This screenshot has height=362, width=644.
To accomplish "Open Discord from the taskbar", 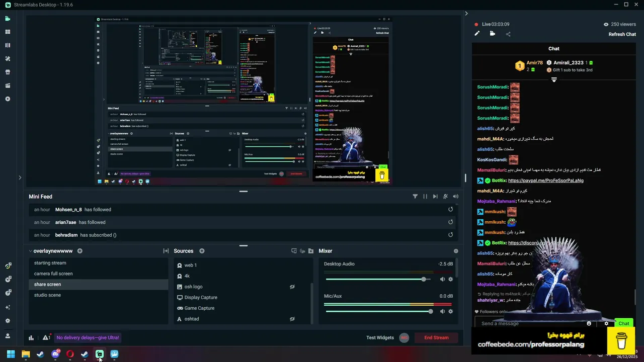I will (x=55, y=354).
